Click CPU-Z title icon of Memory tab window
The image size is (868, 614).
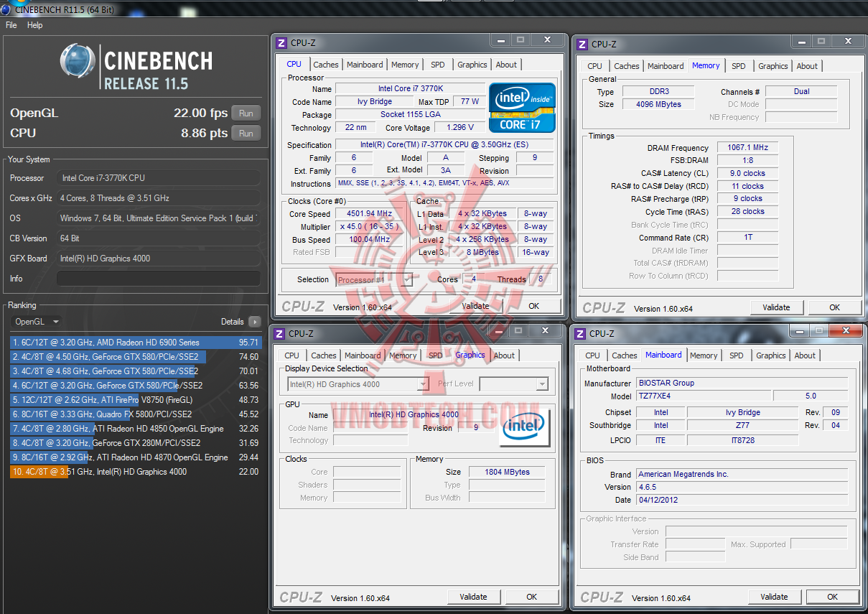click(582, 44)
